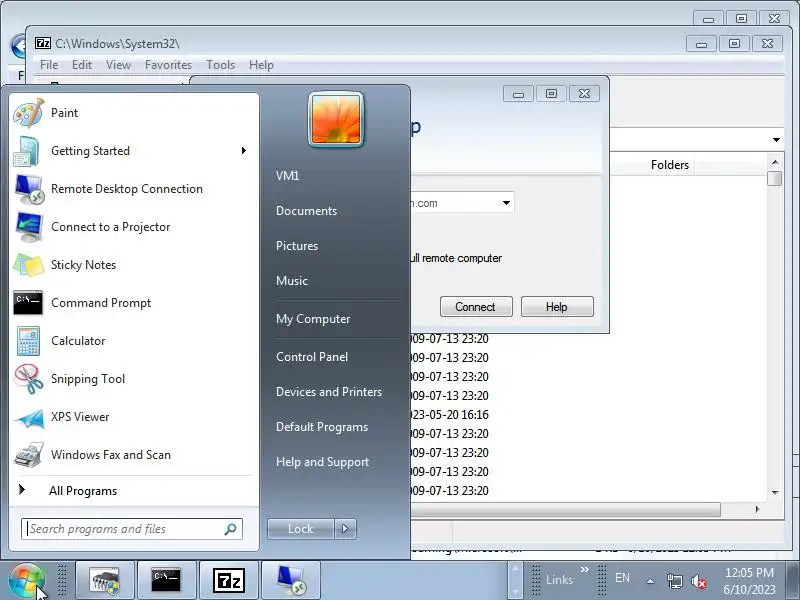Click the Search programs and files box

[x=132, y=529]
